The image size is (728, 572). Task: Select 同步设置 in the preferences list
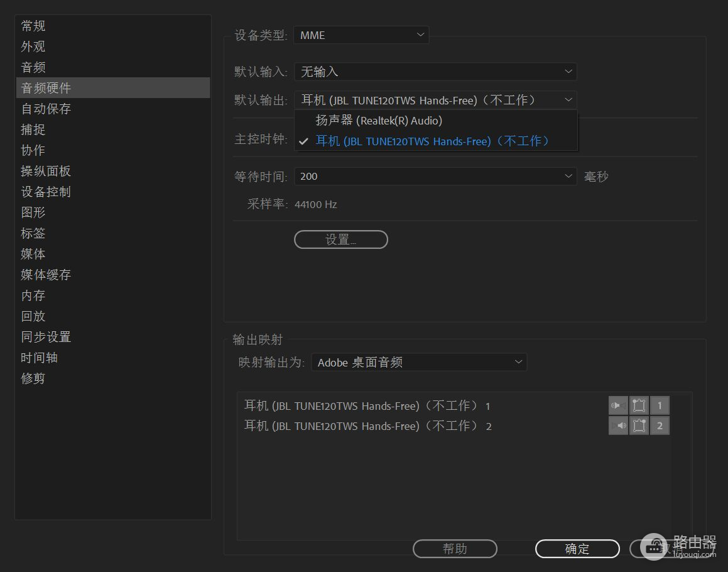[113, 337]
